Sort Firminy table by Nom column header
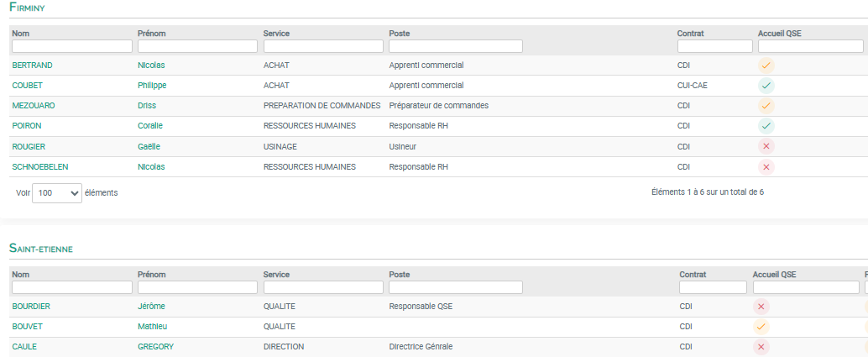 [x=20, y=34]
